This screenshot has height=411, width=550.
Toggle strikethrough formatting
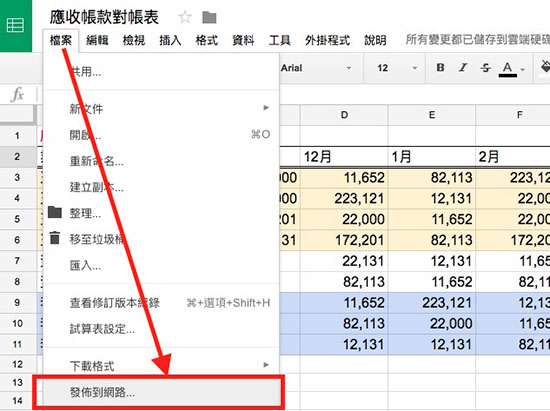[485, 67]
